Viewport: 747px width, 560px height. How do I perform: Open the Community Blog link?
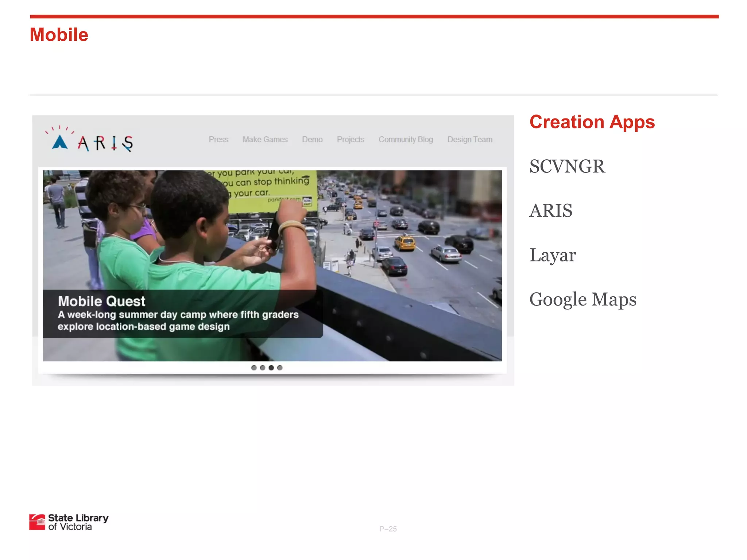(x=406, y=140)
